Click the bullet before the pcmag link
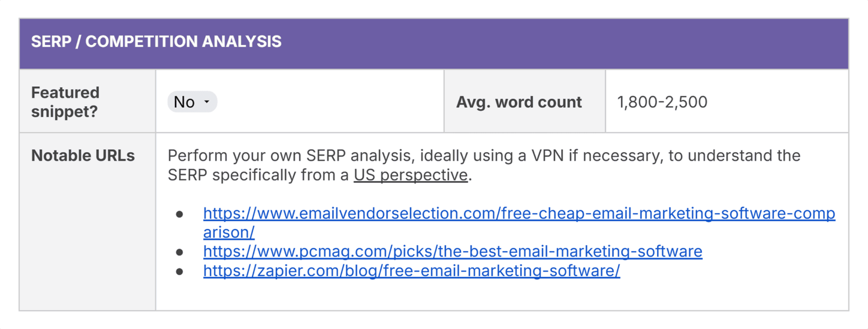The image size is (868, 329). tap(179, 252)
